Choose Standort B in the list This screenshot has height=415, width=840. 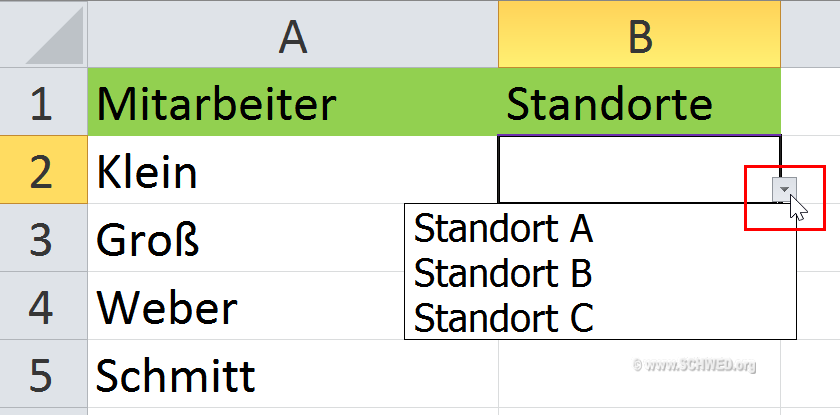tap(503, 273)
